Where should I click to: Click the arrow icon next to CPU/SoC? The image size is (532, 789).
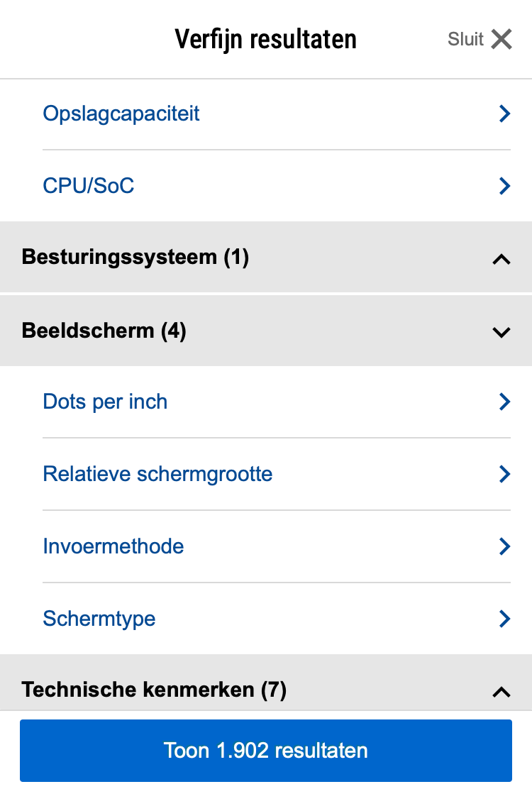pos(504,186)
